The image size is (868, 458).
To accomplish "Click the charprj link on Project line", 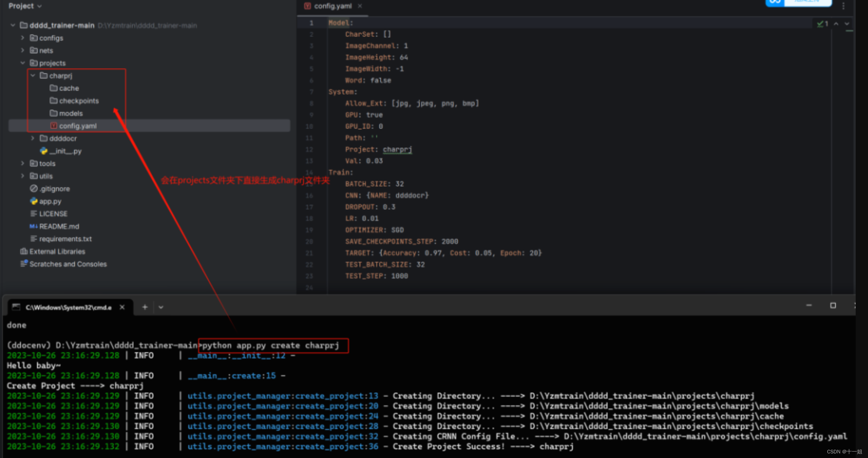I will pos(397,149).
